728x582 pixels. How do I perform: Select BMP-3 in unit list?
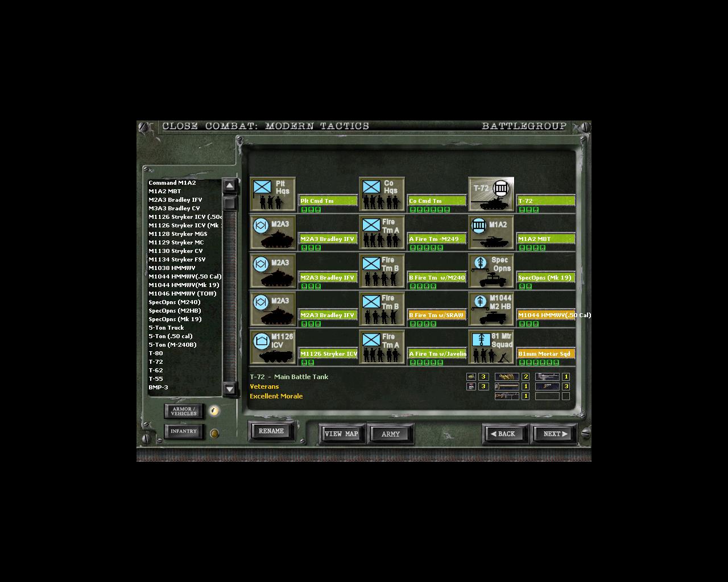point(158,387)
